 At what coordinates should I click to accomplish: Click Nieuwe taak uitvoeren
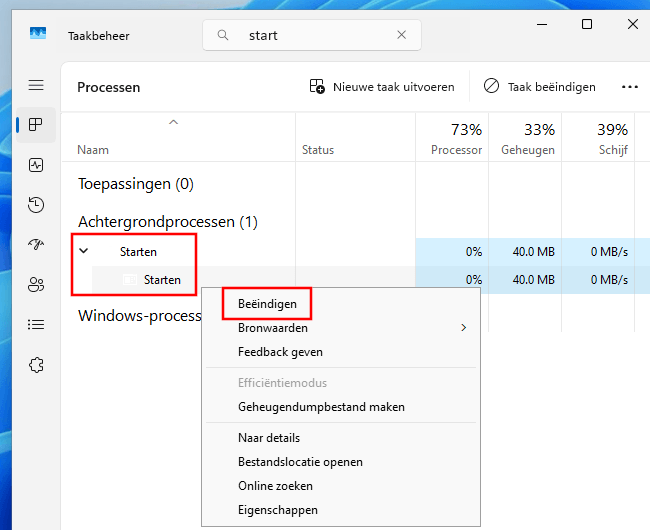[382, 87]
